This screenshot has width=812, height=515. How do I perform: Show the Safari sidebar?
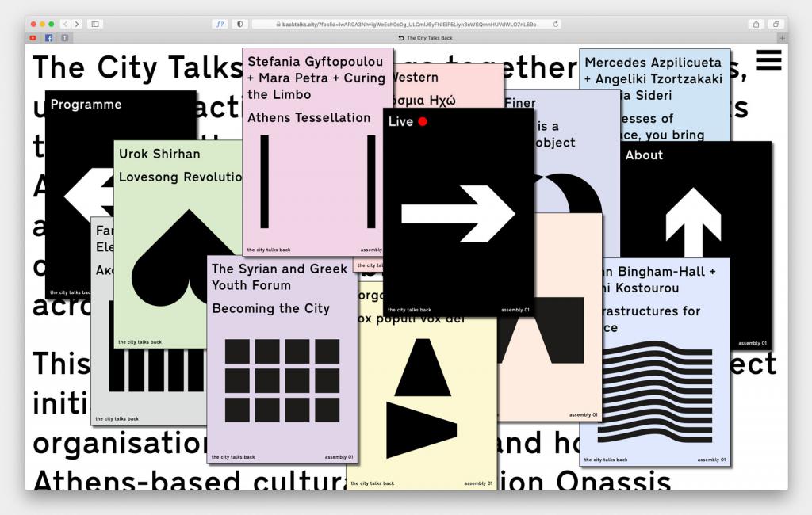95,24
